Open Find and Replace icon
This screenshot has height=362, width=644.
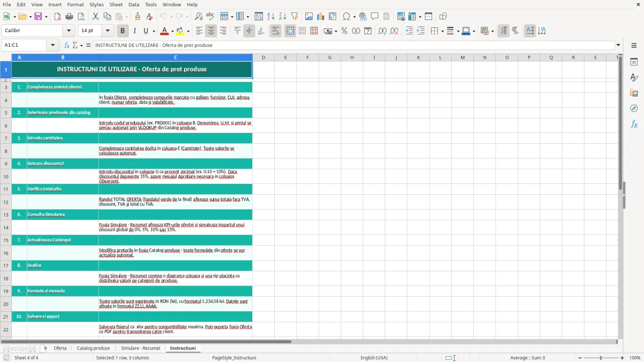click(199, 17)
